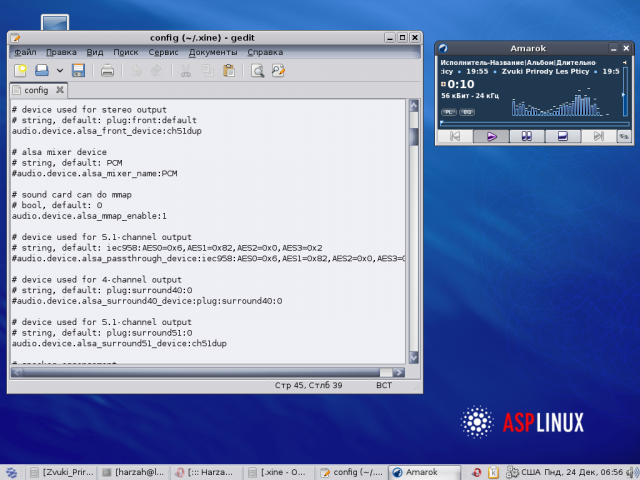Open Find with the magnifier icon
The height and width of the screenshot is (480, 640).
258,71
